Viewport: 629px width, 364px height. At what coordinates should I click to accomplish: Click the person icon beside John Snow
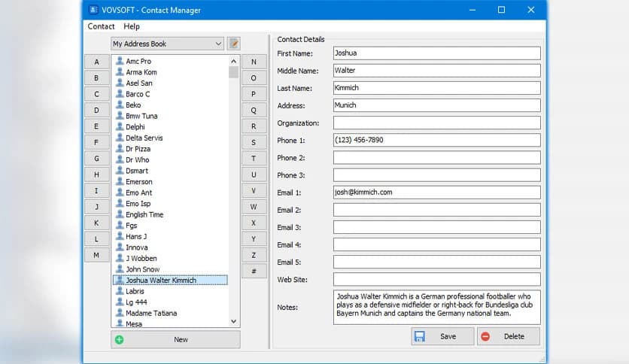pos(120,269)
